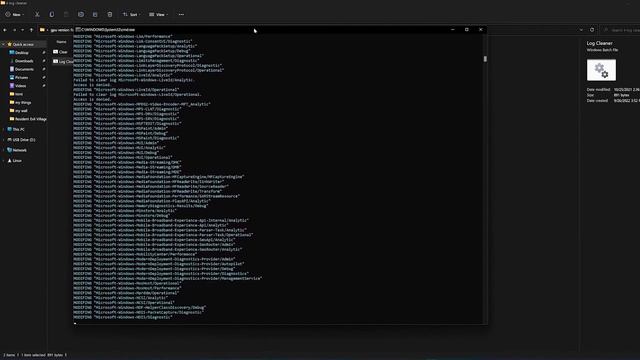
Task: Open the New item menu in File Explorer
Action: click(14, 15)
